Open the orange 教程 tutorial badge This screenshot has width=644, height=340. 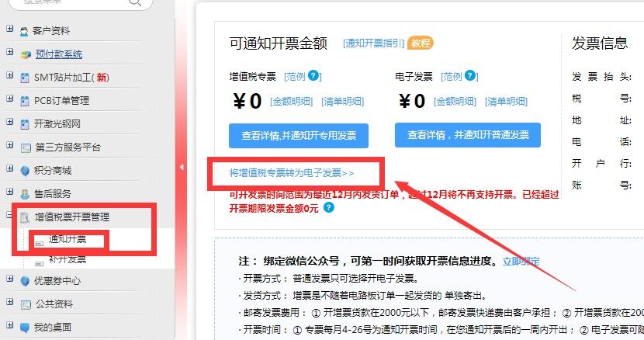[x=421, y=43]
